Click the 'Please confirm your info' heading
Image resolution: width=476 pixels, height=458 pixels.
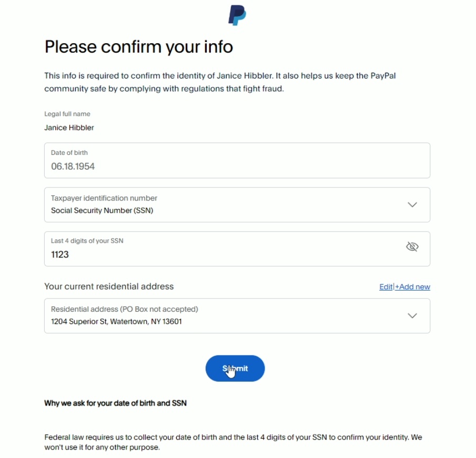[x=138, y=47]
